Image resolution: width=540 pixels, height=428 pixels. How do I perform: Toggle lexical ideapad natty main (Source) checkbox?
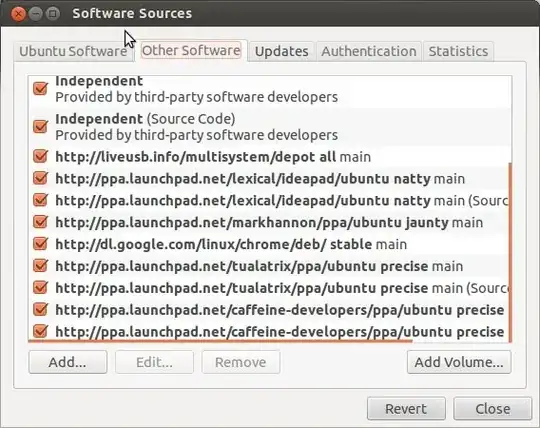(x=40, y=200)
